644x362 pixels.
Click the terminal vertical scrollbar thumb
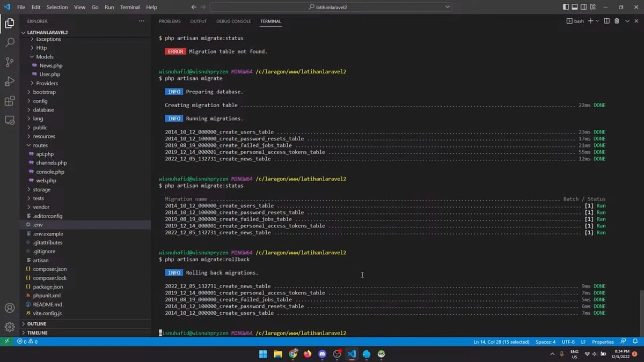[641, 313]
